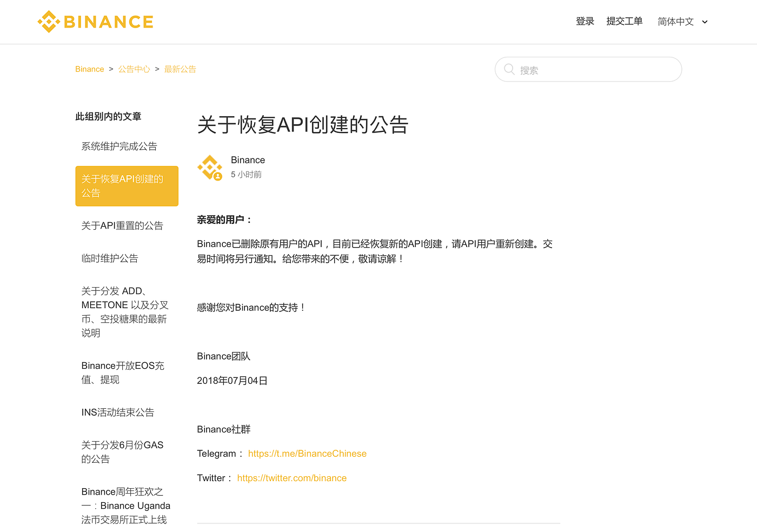Click Binance团队 signature text
This screenshot has height=532, width=757.
tap(224, 356)
